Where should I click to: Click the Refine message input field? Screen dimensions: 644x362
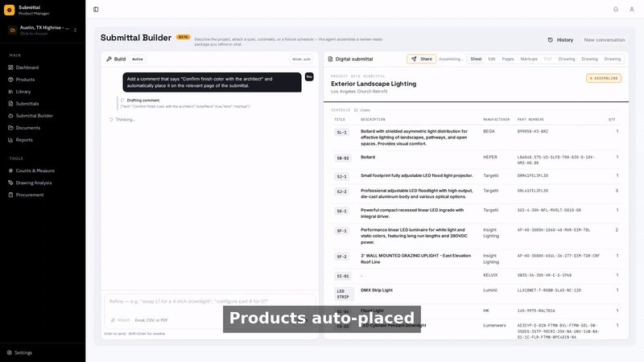pyautogui.click(x=210, y=302)
